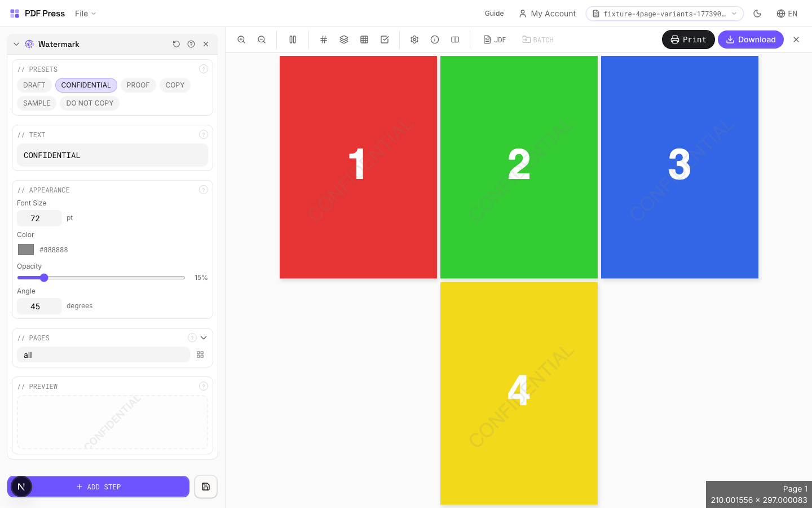
Task: Click the layers stack toolbar icon
Action: pos(344,40)
